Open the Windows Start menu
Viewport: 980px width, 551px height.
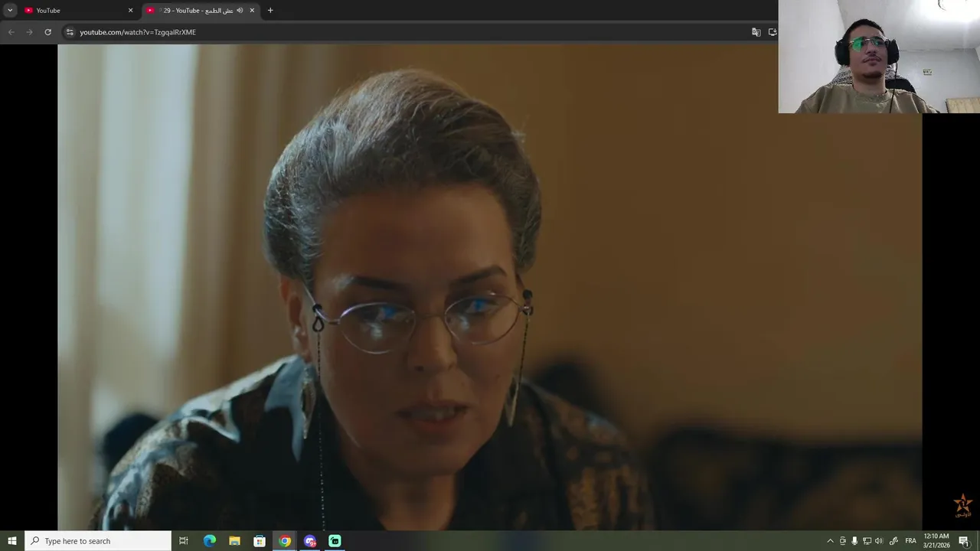point(12,541)
